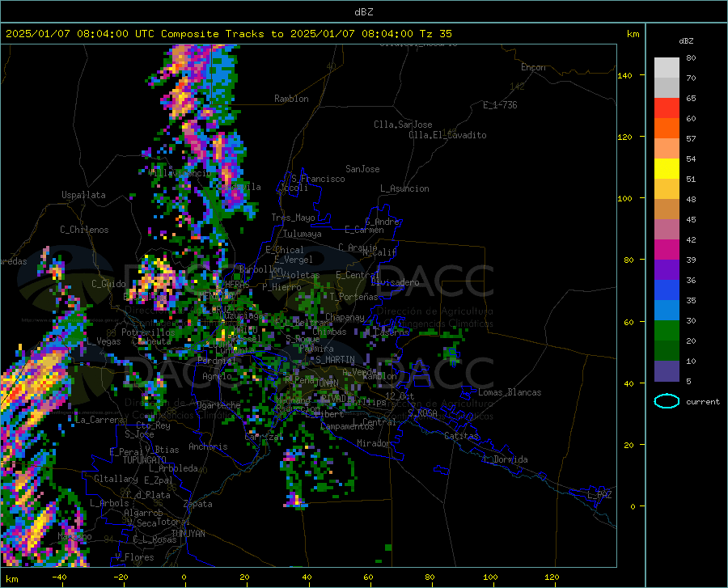Screen dimensions: 728x588
Task: Click the Clla.El_Cavadito label
Action: (x=447, y=135)
